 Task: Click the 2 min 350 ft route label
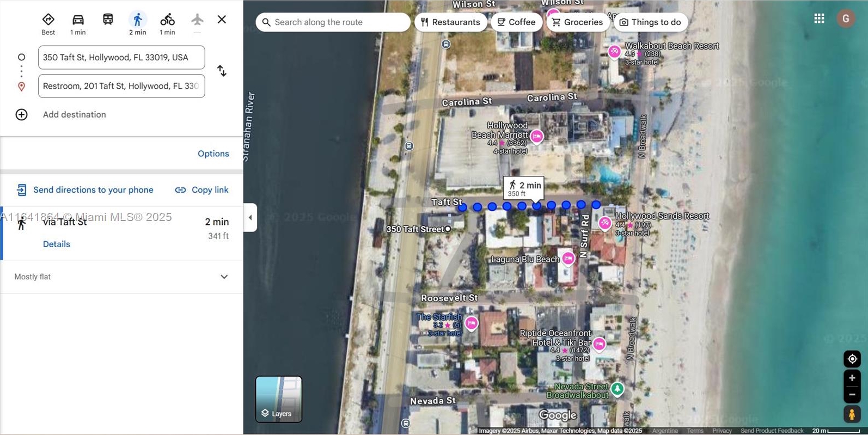click(x=524, y=188)
